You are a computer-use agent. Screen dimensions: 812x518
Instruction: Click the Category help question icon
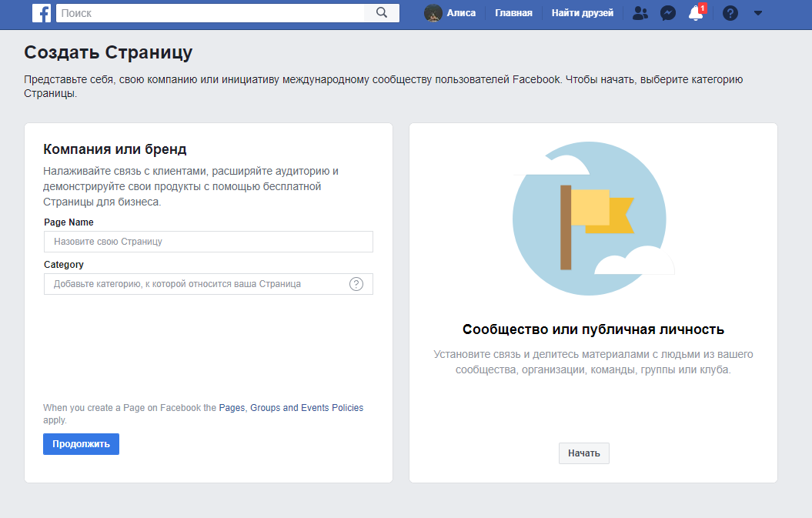[356, 284]
